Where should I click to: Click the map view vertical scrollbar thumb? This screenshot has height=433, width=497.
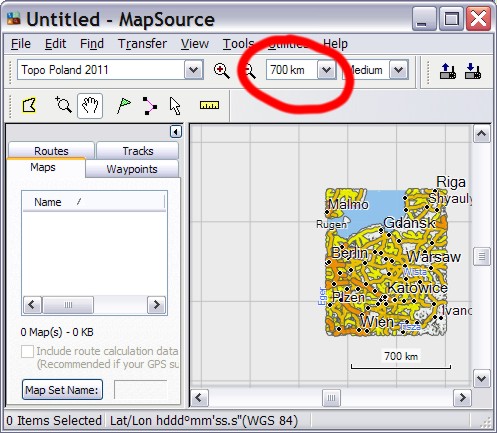(x=482, y=256)
